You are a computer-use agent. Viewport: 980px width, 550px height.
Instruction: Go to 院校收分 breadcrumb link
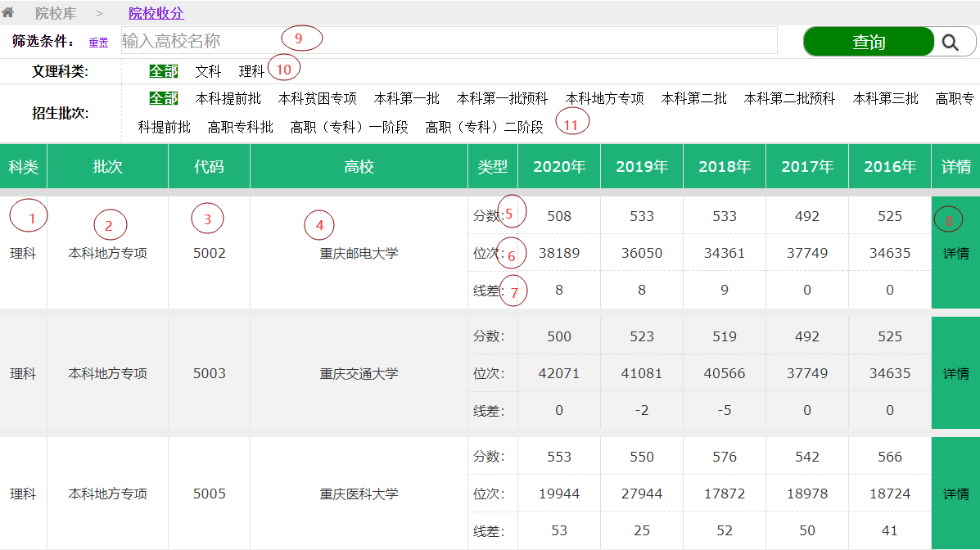tap(156, 13)
